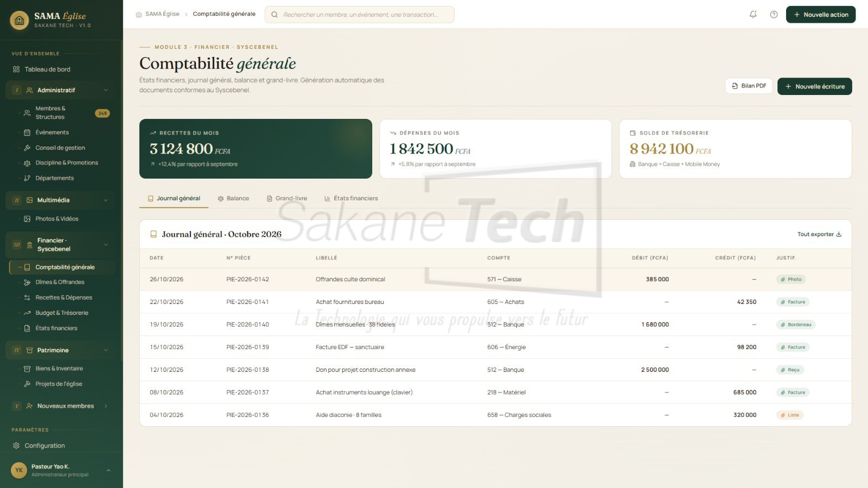Open notifications bell icon
The width and height of the screenshot is (868, 488).
[x=753, y=15]
